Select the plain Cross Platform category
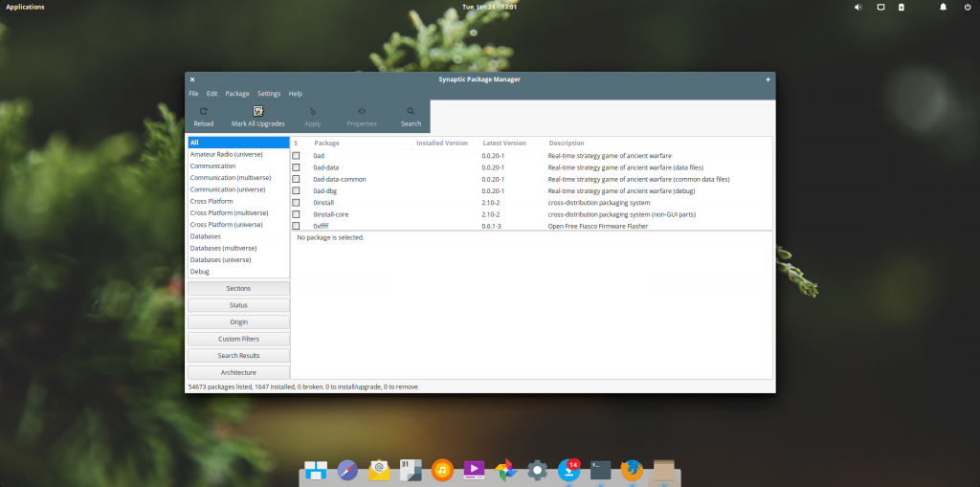980x487 pixels. [238, 201]
